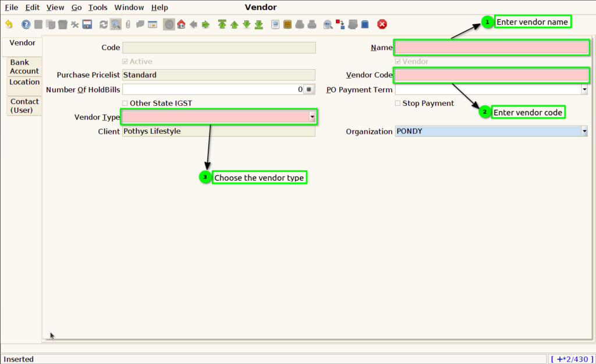This screenshot has height=364, width=596.
Task: Open the Help menu
Action: 159,7
